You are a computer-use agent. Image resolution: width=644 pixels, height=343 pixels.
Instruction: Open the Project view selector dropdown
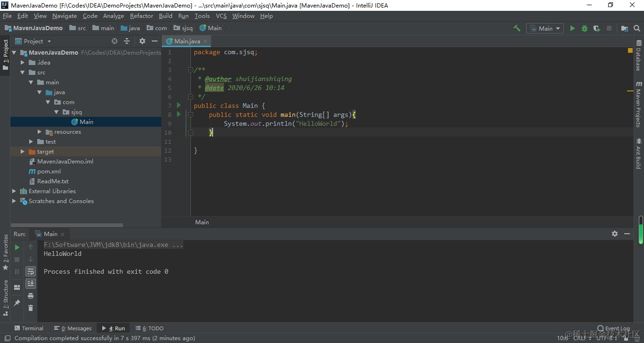point(33,41)
